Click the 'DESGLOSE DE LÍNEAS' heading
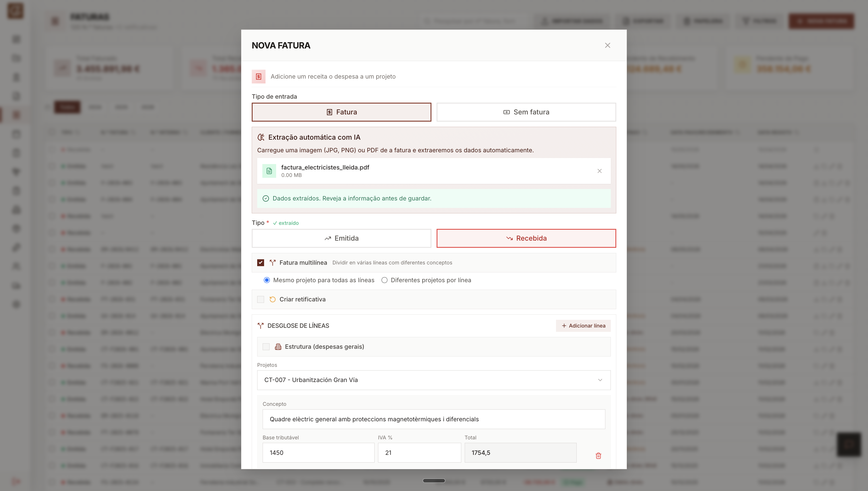The width and height of the screenshot is (868, 491). (298, 326)
